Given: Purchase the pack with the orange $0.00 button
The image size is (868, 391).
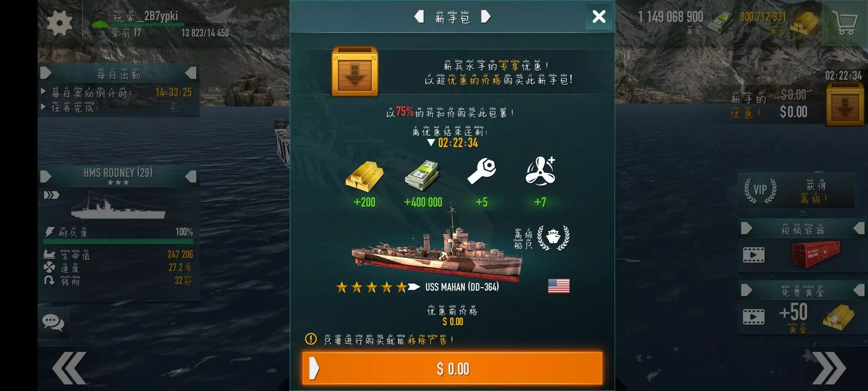Looking at the screenshot, I should (x=452, y=368).
